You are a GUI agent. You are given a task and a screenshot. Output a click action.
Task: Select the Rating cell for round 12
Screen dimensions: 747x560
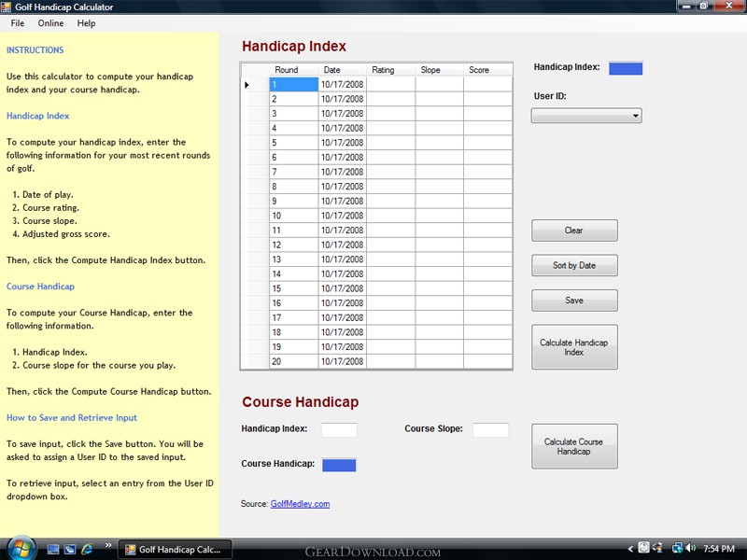(391, 245)
